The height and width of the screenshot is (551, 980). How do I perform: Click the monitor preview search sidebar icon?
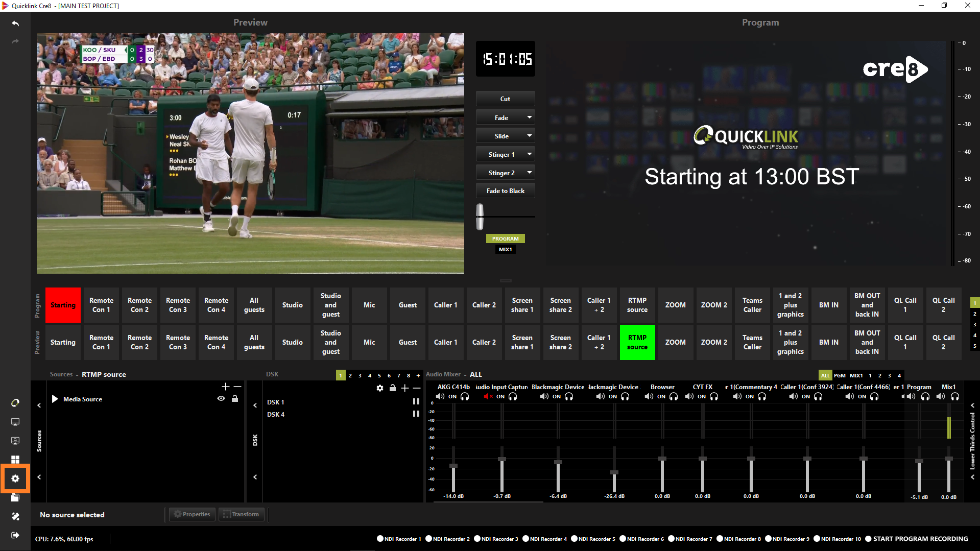coord(15,440)
